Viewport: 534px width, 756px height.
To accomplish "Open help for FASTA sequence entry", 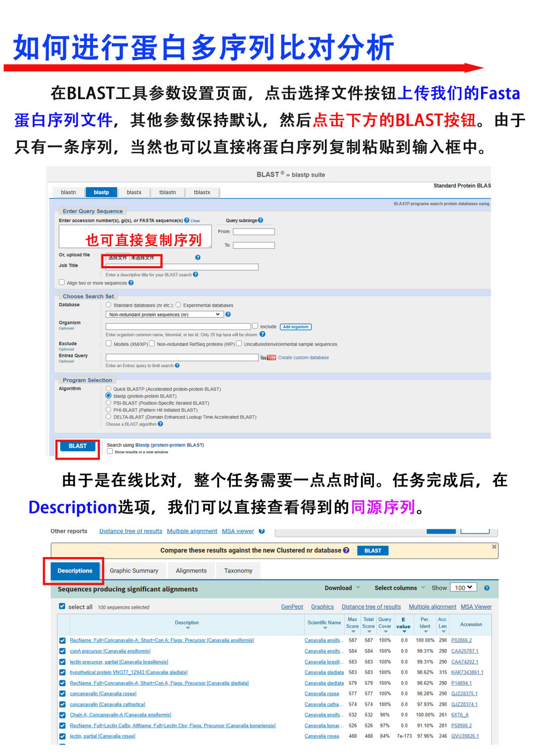I will pos(187,220).
